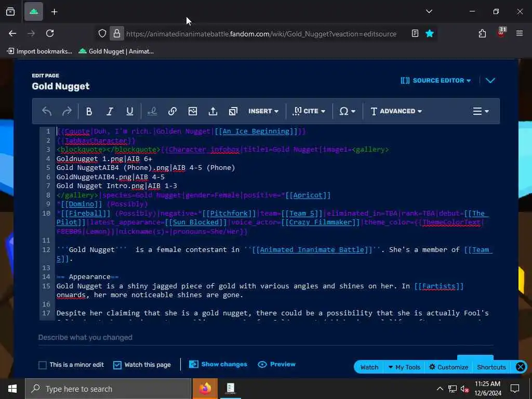Toggle italic formatting

[x=110, y=111]
